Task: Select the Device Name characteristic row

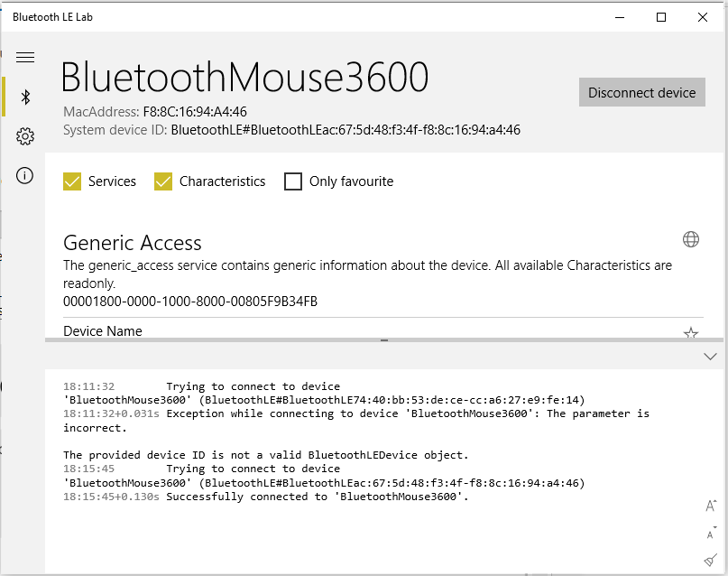Action: click(x=383, y=331)
